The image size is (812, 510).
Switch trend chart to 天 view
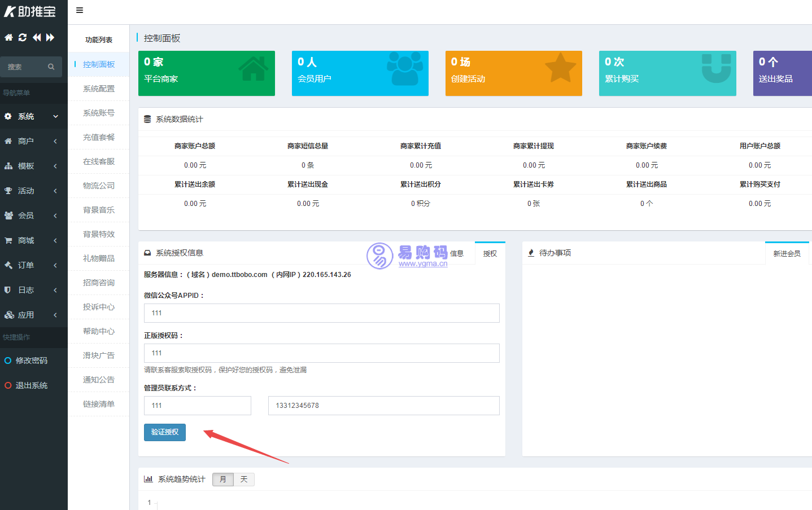(244, 479)
